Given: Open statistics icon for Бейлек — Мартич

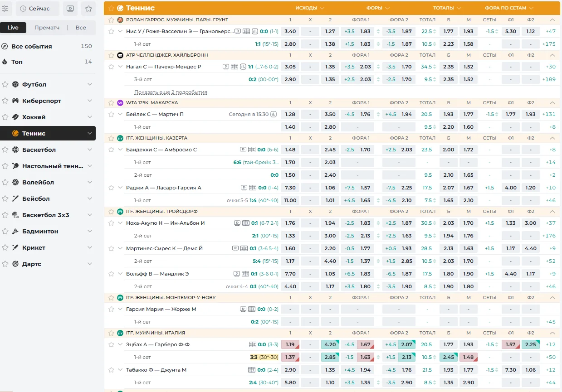Looking at the screenshot, I should (274, 114).
